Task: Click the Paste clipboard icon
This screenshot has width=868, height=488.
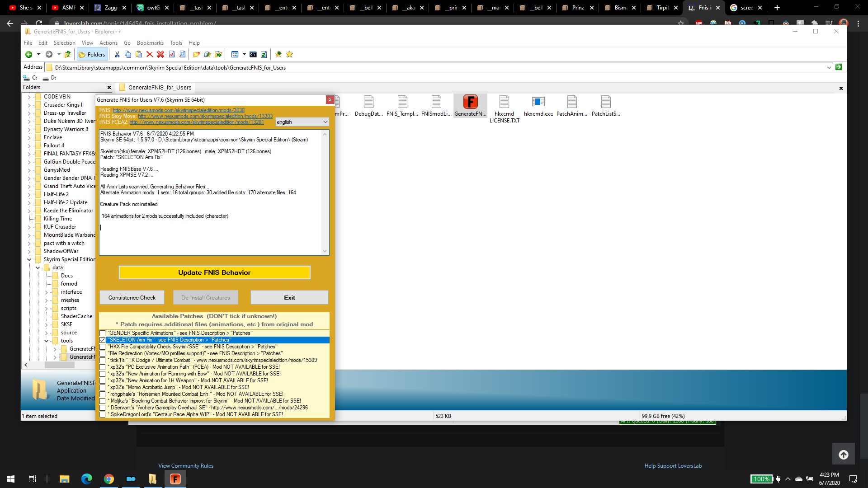Action: 139,55
